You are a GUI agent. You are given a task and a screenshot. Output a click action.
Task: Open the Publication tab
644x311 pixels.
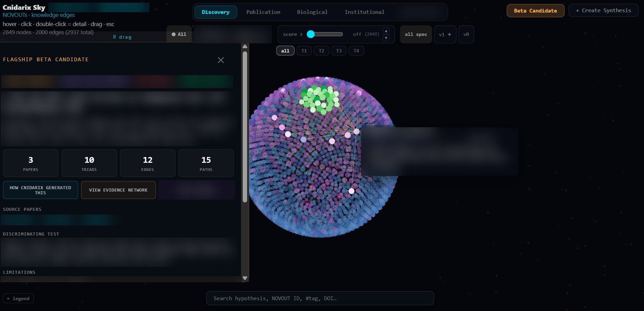coord(263,12)
